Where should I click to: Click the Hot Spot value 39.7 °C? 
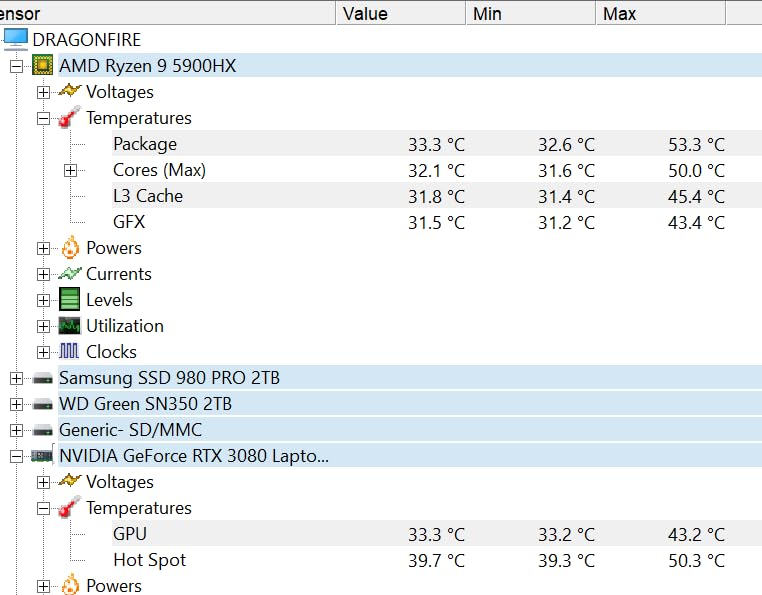tap(436, 560)
